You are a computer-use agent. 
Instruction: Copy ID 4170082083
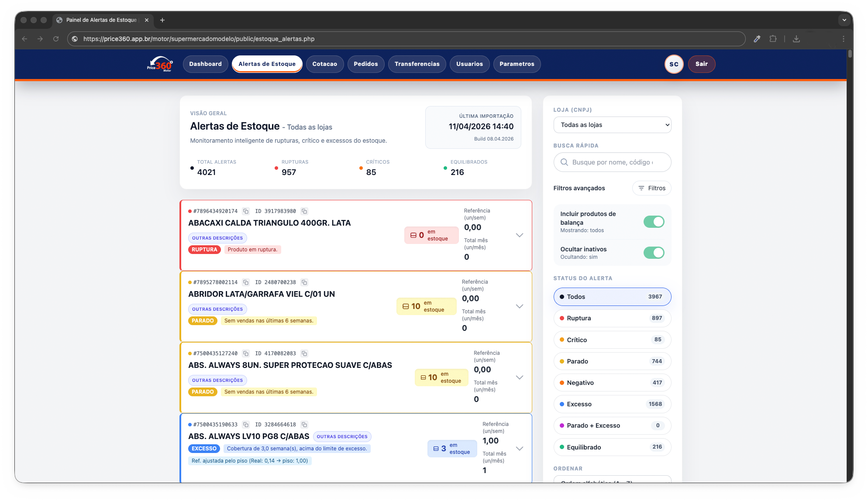304,353
